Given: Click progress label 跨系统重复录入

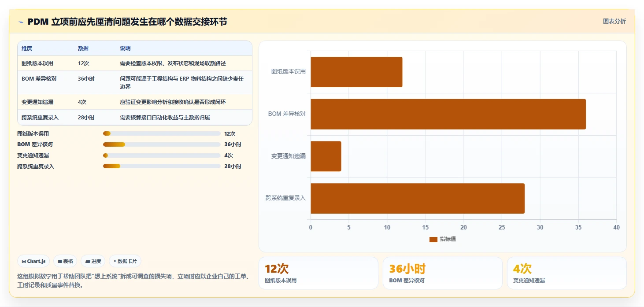Looking at the screenshot, I should coord(36,166).
